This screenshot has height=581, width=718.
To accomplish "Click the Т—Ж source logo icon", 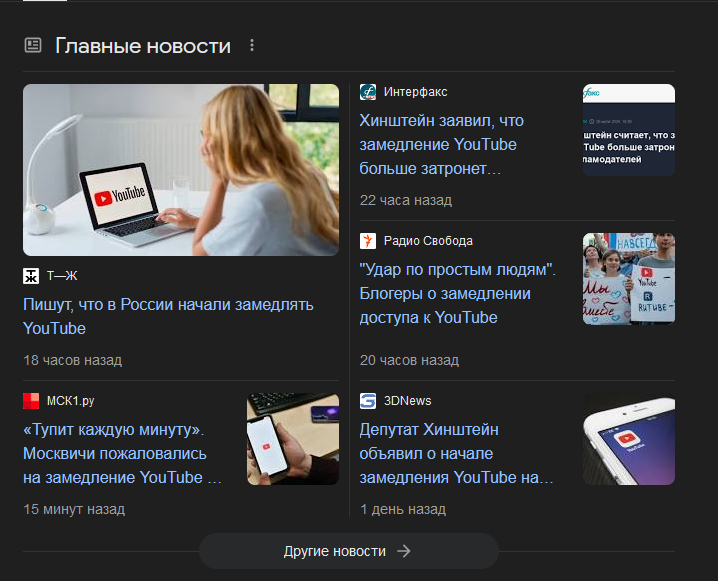I will tap(31, 276).
